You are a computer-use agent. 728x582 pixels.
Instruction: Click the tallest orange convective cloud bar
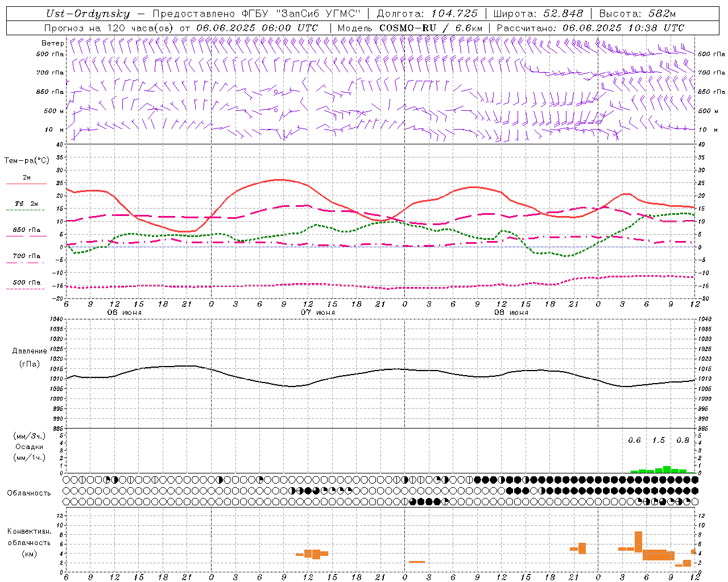tap(638, 542)
